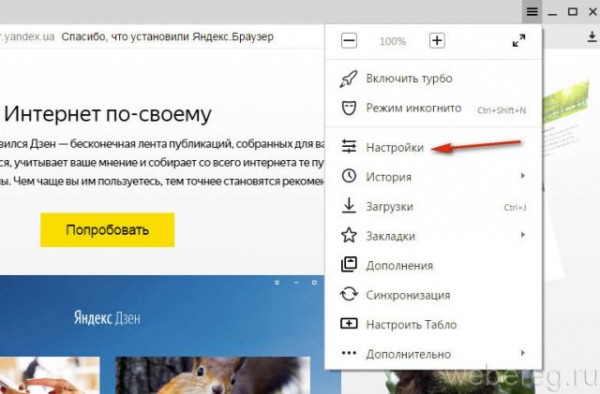The width and height of the screenshot is (600, 394).
Task: Open Настроить Табло menu entry
Action: [x=434, y=324]
